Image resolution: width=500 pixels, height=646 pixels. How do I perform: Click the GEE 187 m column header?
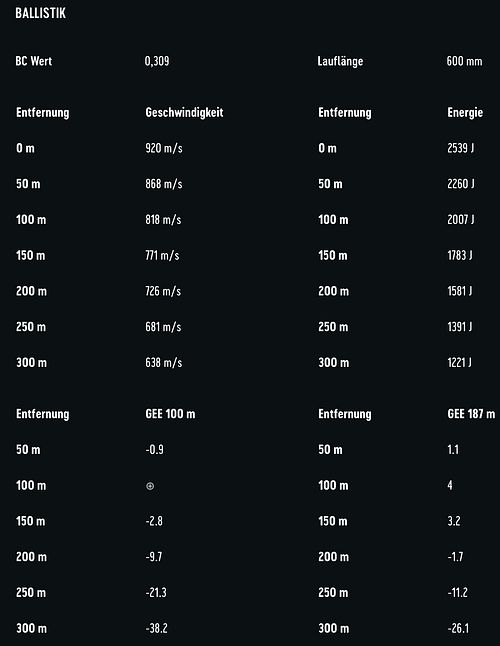coord(471,414)
